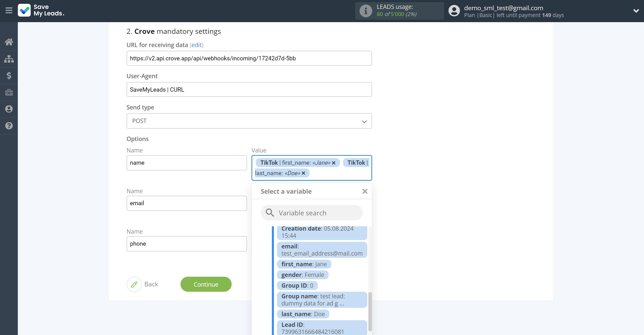Select the Group name variable
This screenshot has width=644, height=335.
point(322,300)
